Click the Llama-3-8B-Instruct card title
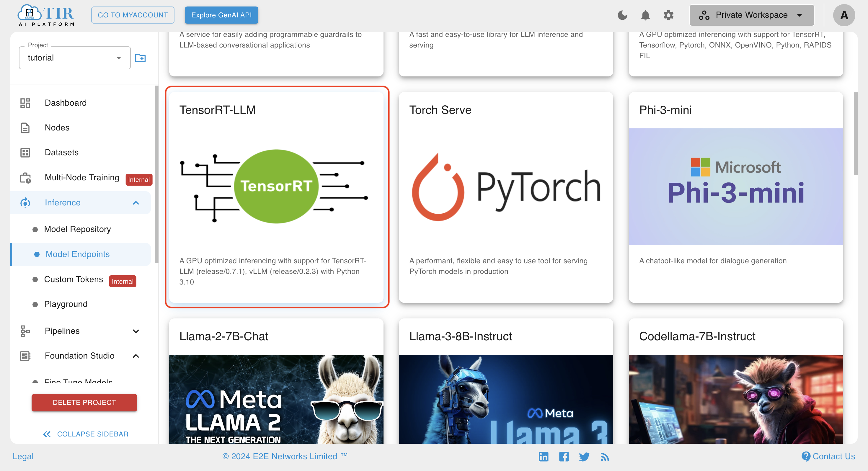Viewport: 868px width, 471px height. point(460,336)
